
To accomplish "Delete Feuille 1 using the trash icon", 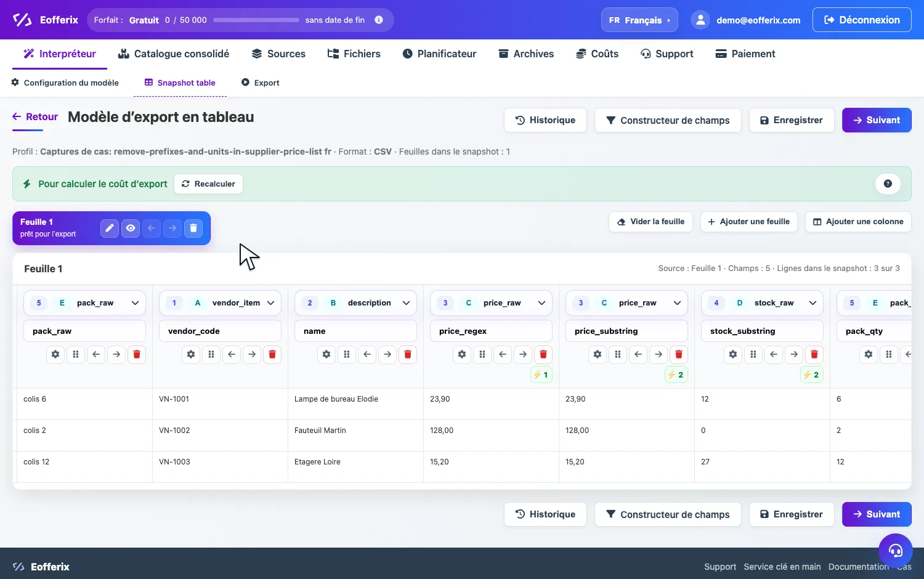I will click(x=193, y=229).
